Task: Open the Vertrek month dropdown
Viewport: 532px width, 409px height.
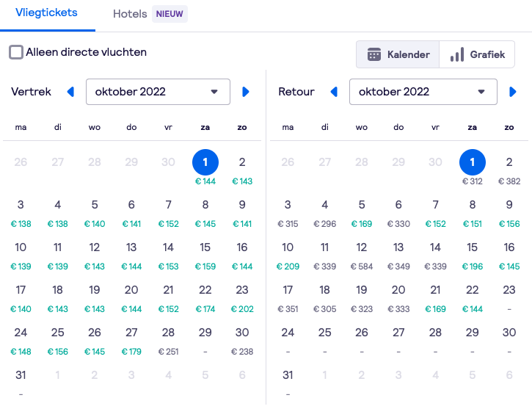Action: tap(158, 92)
